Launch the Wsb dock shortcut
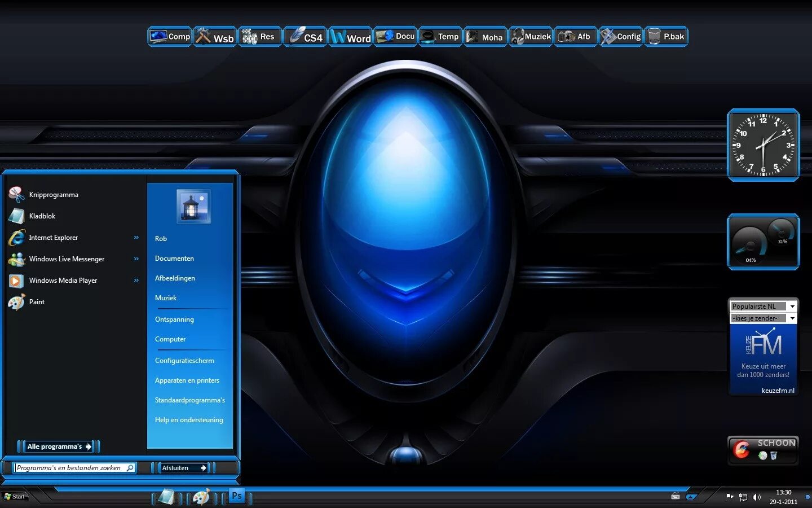The height and width of the screenshot is (508, 812). 215,37
